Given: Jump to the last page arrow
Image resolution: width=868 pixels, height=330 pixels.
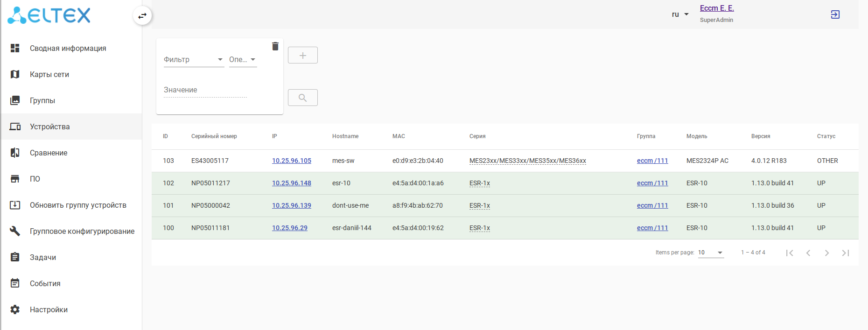Looking at the screenshot, I should pos(845,253).
